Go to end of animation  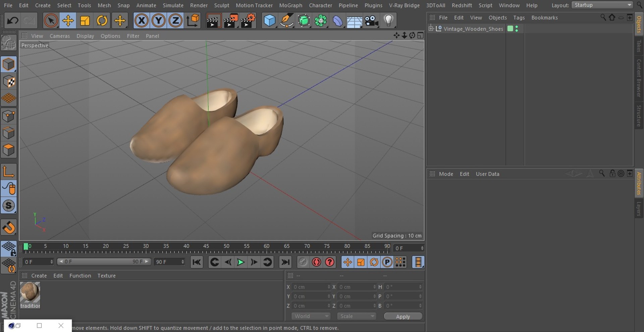(285, 262)
